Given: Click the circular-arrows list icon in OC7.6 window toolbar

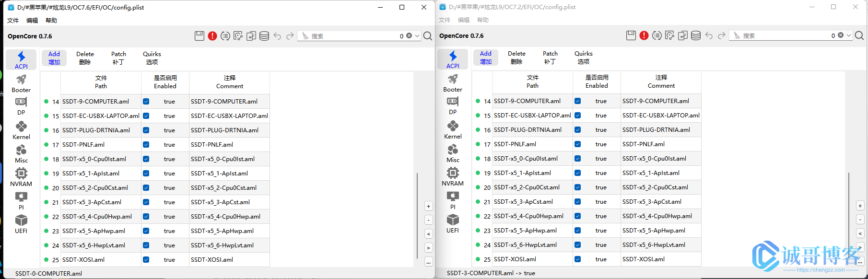Looking at the screenshot, I should coord(225,36).
